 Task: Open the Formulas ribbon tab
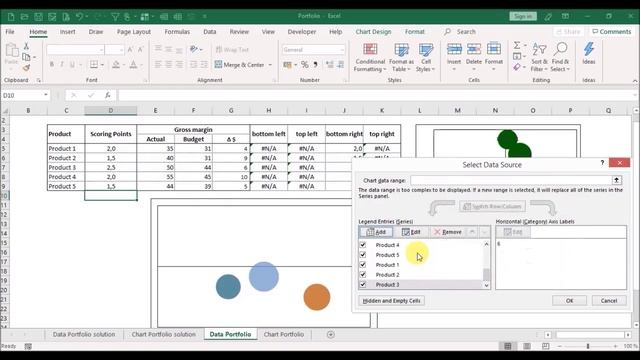(177, 31)
